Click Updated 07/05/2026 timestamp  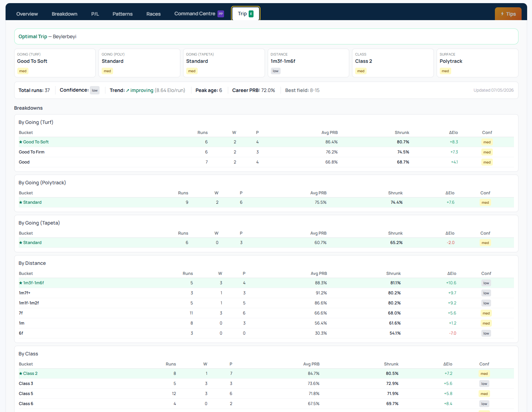click(x=494, y=90)
